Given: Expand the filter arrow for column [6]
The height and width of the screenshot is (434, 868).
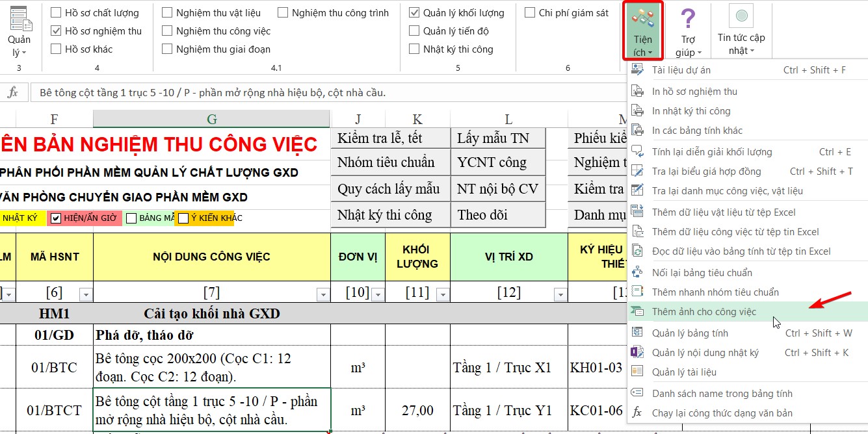Looking at the screenshot, I should coord(85,295).
